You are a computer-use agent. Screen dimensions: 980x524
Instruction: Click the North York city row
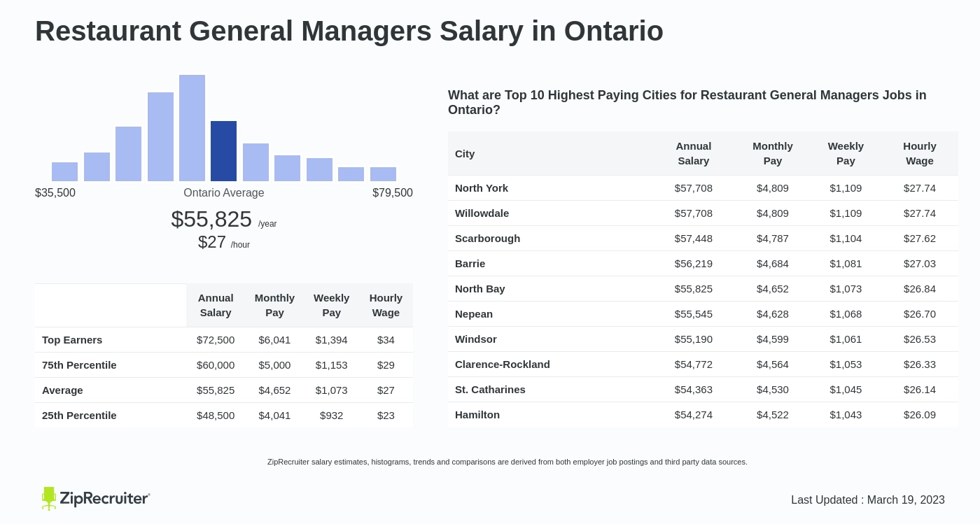[x=703, y=188]
